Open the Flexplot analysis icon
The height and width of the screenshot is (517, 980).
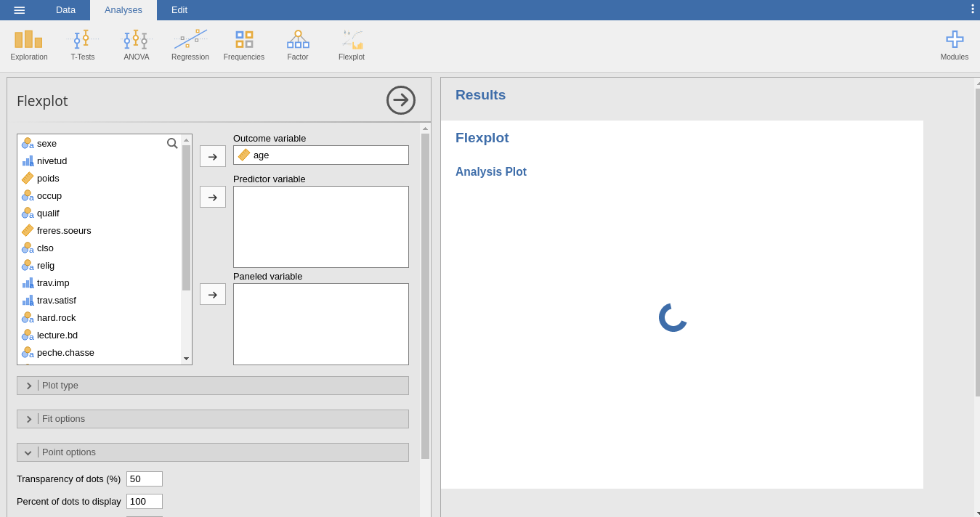(x=351, y=44)
